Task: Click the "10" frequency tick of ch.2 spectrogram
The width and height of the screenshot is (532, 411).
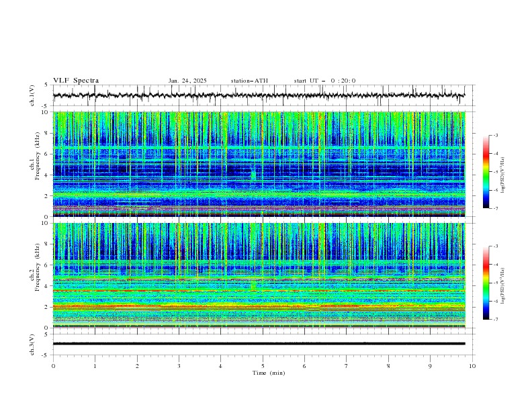Action: [x=45, y=223]
